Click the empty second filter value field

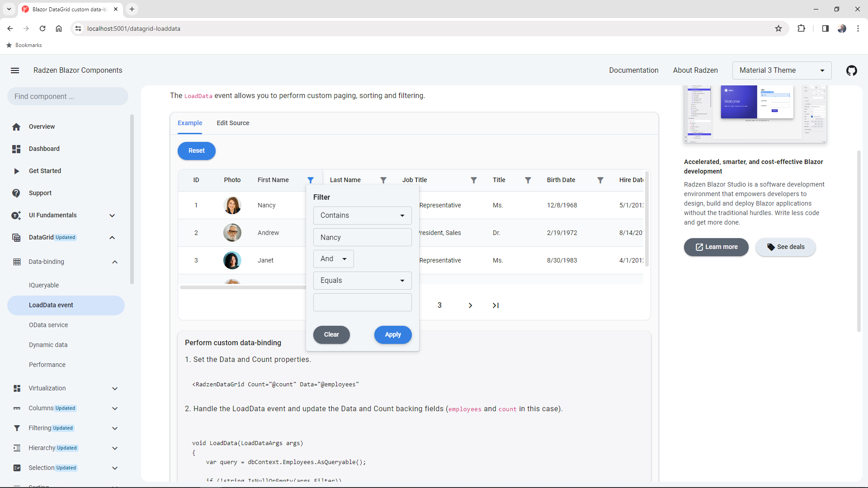coord(362,302)
